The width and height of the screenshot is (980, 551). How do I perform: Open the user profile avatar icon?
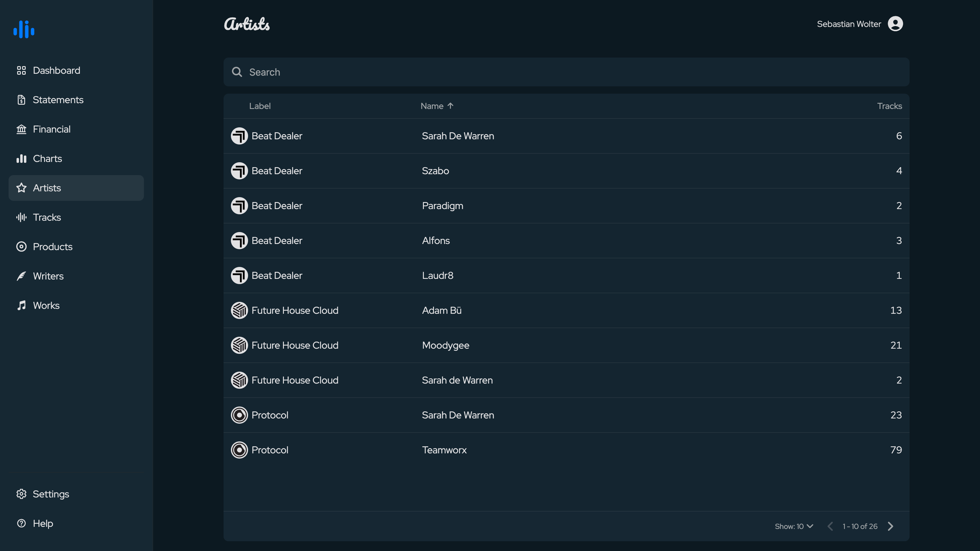(895, 24)
